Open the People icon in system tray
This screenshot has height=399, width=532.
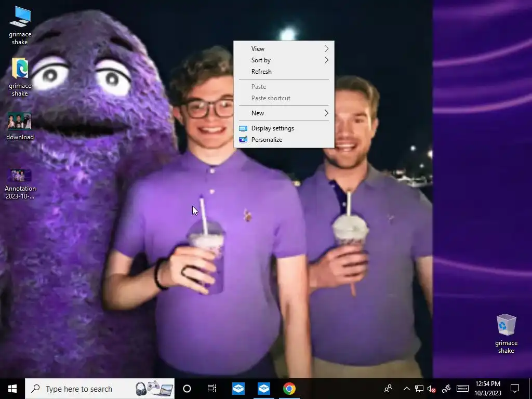pos(388,389)
